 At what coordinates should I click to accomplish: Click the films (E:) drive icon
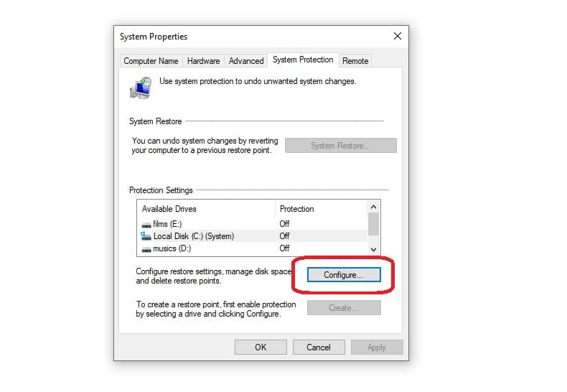click(146, 225)
